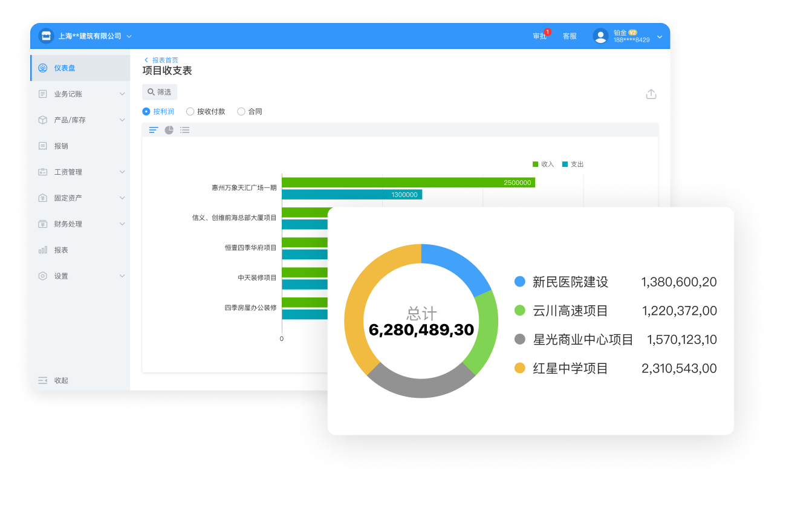Go to 仪表盘 dashboard
786x532 pixels.
pos(65,68)
